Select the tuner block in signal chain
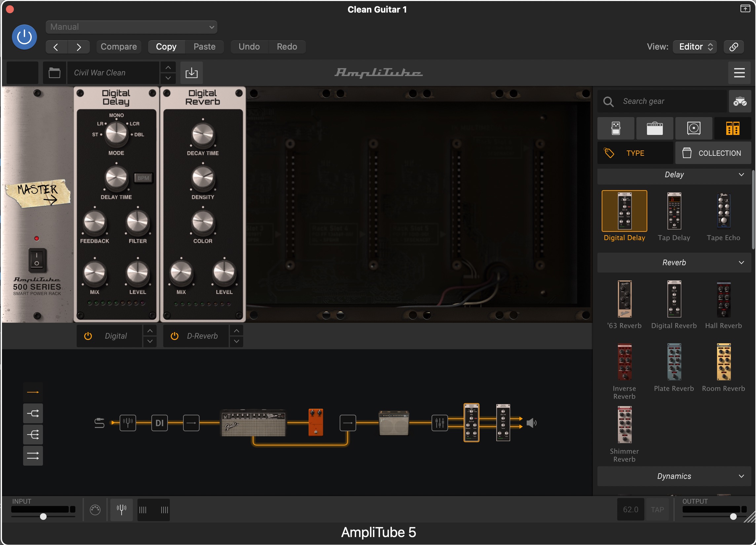Image resolution: width=756 pixels, height=545 pixels. click(128, 423)
